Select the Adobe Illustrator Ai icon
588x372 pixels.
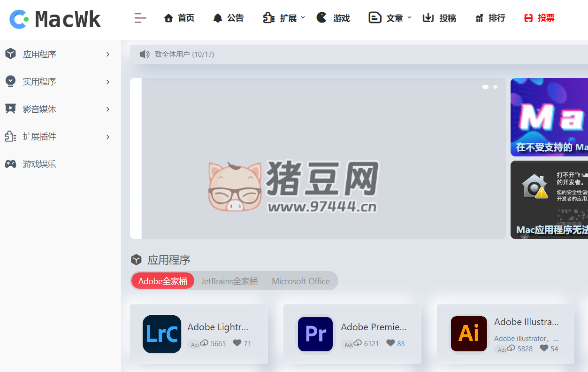tap(468, 334)
